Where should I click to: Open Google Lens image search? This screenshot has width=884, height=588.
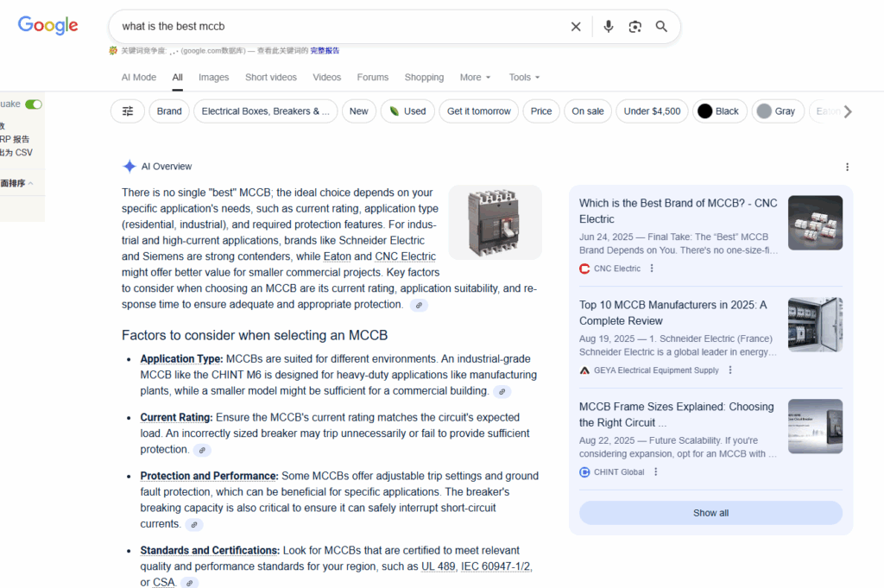pos(635,27)
